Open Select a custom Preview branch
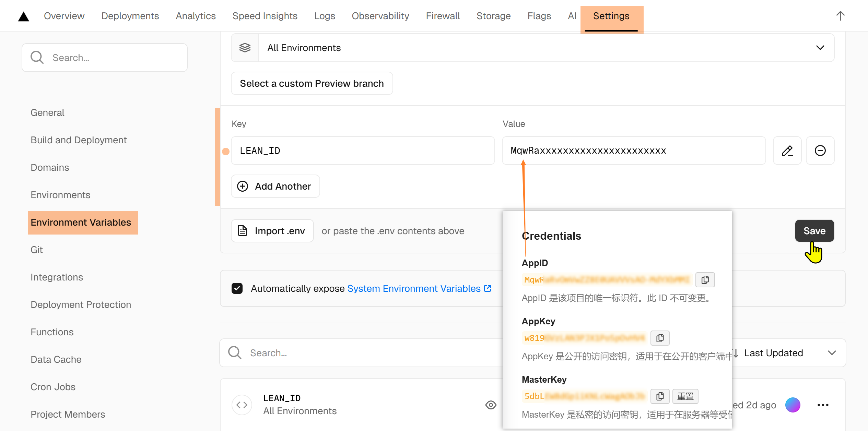The image size is (868, 431). point(312,83)
